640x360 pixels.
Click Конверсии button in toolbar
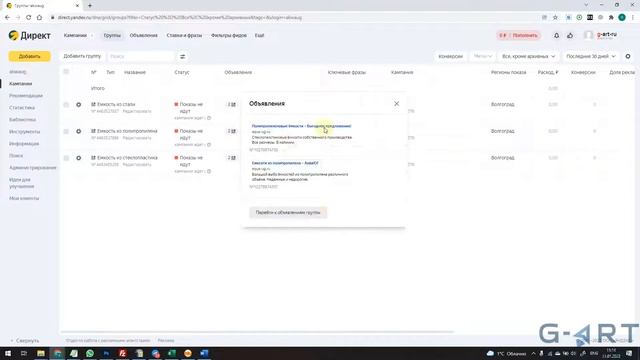pyautogui.click(x=451, y=56)
